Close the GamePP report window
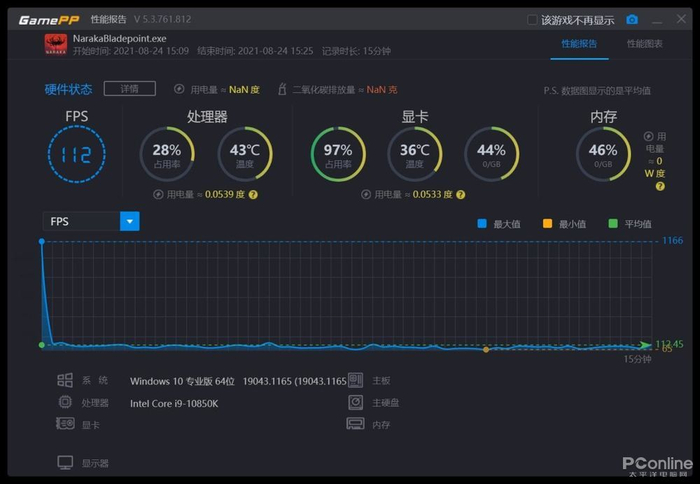This screenshot has width=700, height=484. pos(681,19)
